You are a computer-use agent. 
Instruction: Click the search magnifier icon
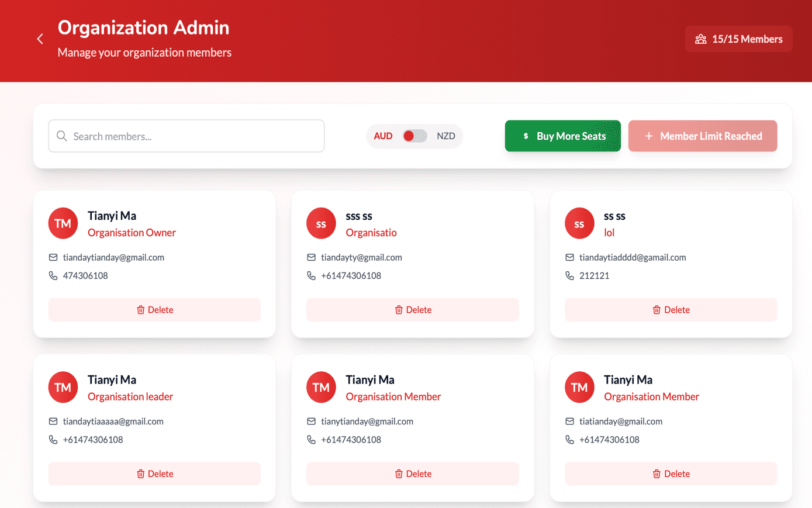pyautogui.click(x=61, y=136)
